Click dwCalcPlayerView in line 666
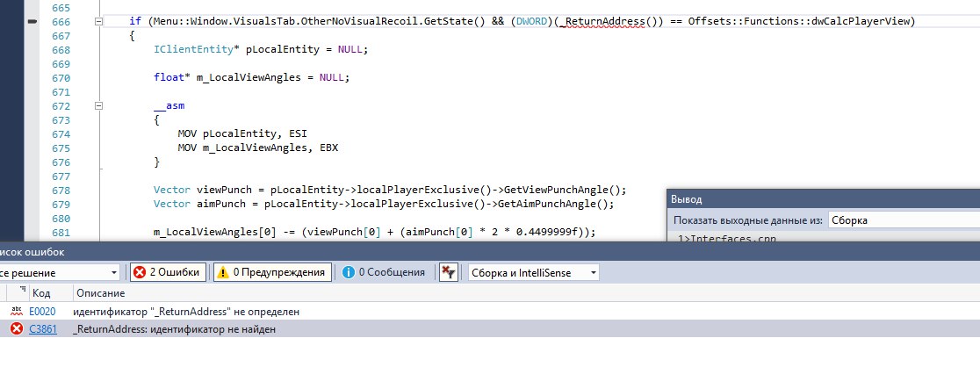 point(861,21)
